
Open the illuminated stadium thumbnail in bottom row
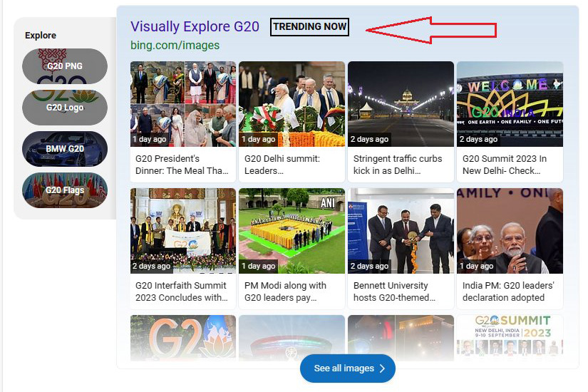292,338
